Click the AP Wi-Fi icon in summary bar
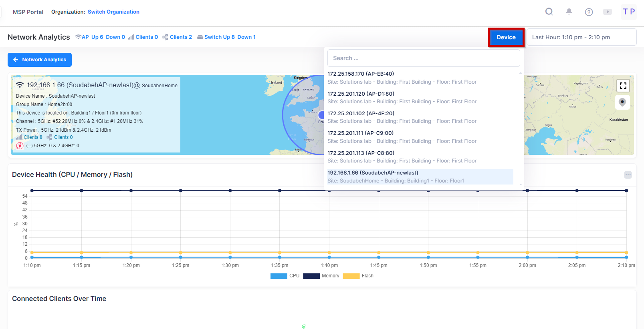Image resolution: width=644 pixels, height=329 pixels. pyautogui.click(x=78, y=37)
